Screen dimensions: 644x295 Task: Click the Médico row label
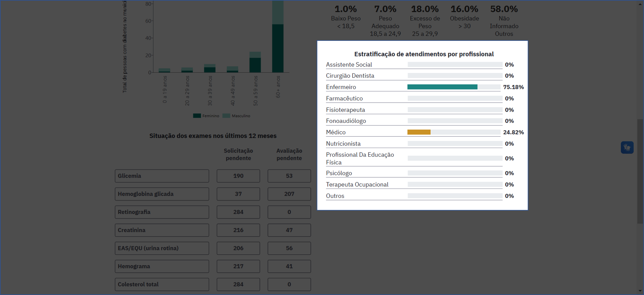336,132
